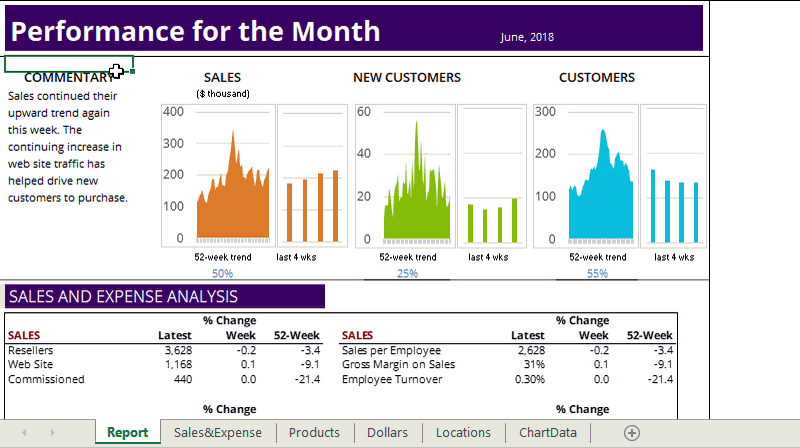Go to the Dollars sheet tab
The height and width of the screenshot is (448, 800).
pos(387,433)
